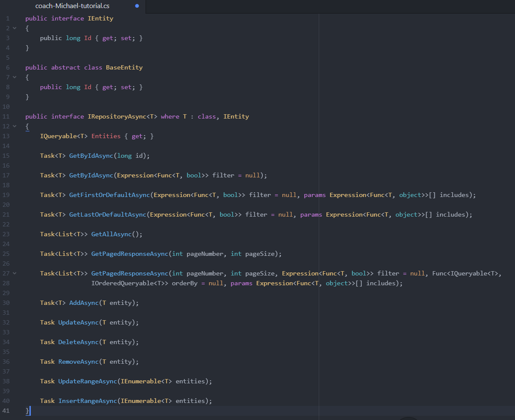Click the 'Entities' property name
Viewport: 515px width, 420px height.
(x=106, y=136)
